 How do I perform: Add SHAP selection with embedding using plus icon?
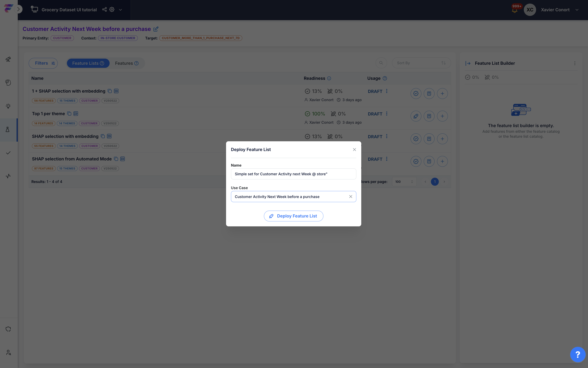pos(442,139)
